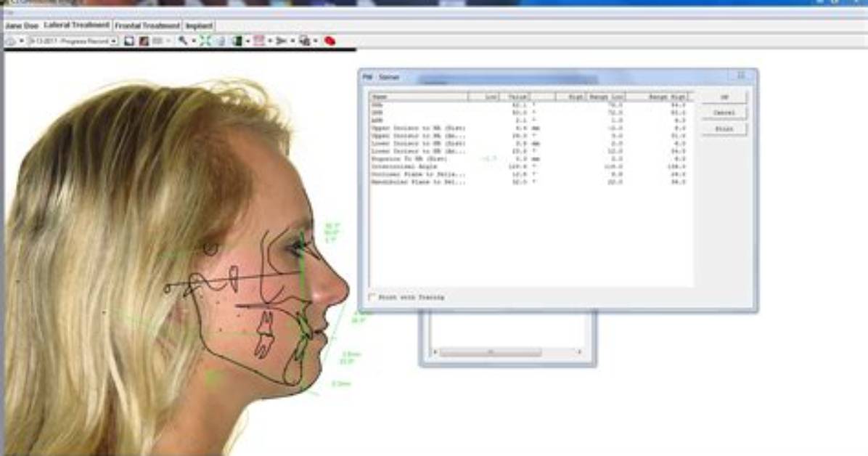The height and width of the screenshot is (456, 868).
Task: Click the light blue document toolbar icon
Action: click(221, 41)
